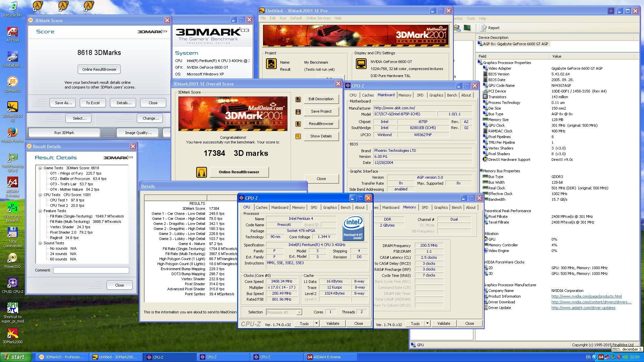Screen dimensions: 644x362
Task: Open Total Commander desktop icon
Action: [x=12, y=237]
